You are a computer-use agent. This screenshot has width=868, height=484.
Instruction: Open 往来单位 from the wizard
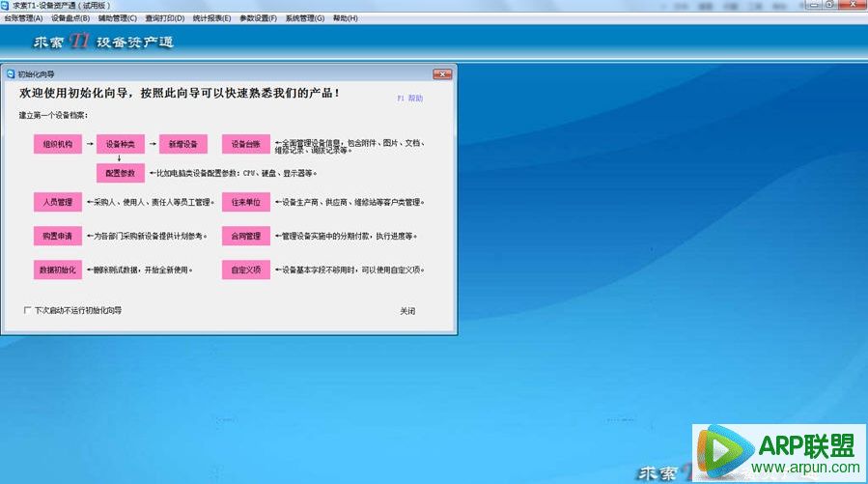click(x=246, y=202)
